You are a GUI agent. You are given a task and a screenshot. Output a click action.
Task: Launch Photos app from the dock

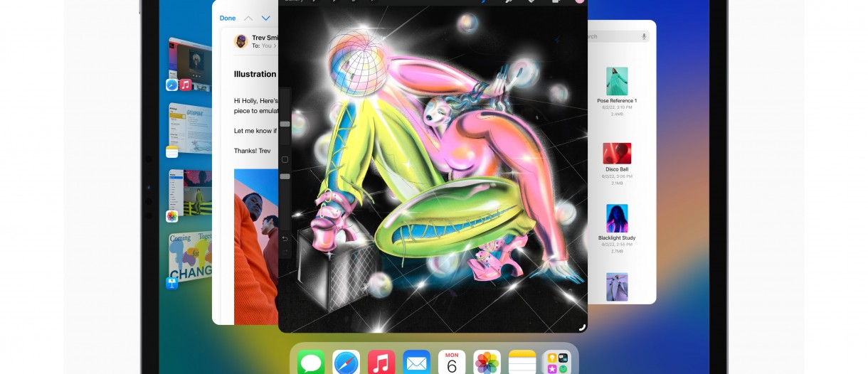487,363
